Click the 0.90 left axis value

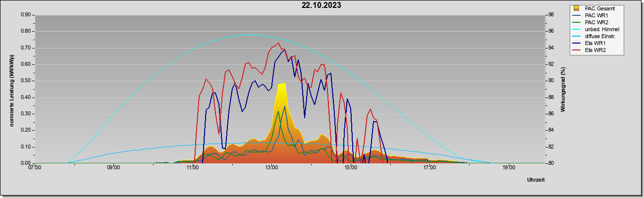(x=25, y=15)
